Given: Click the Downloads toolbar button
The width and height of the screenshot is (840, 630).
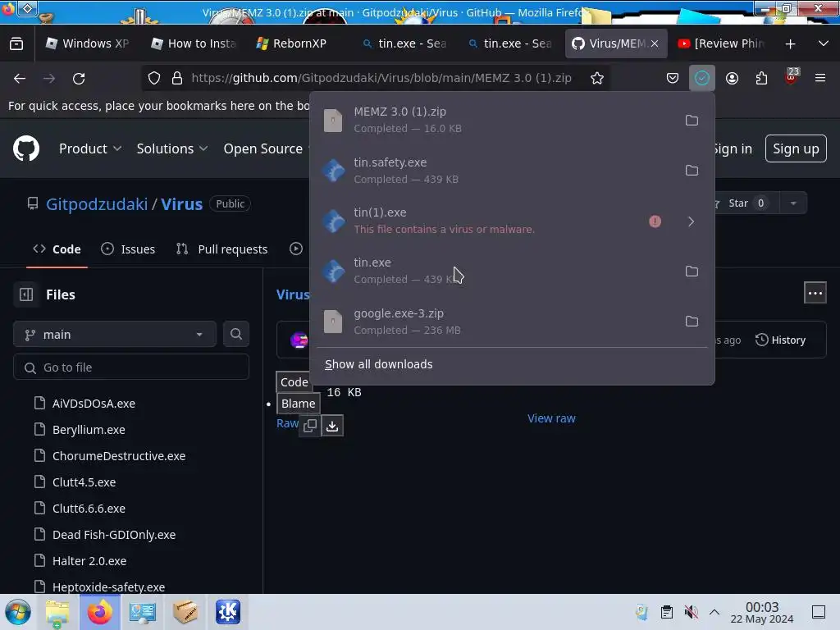Looking at the screenshot, I should coord(702,78).
